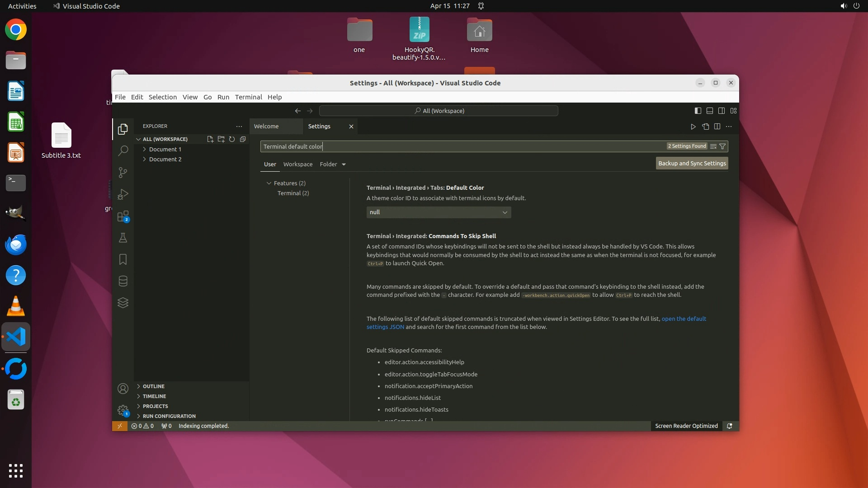The image size is (868, 488).
Task: Switch to the Welcome tab
Action: coord(266,127)
